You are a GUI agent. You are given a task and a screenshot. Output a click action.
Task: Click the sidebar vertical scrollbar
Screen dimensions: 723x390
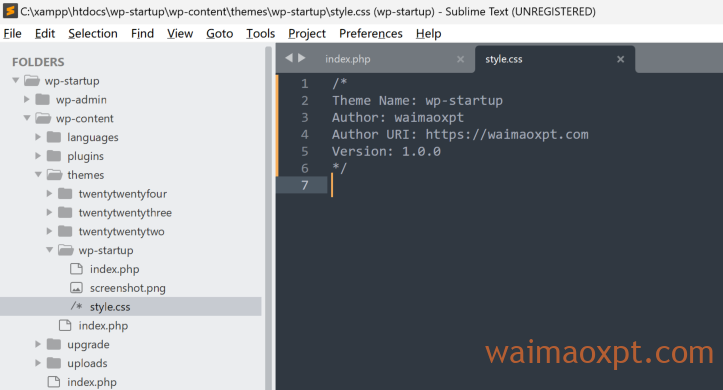pyautogui.click(x=269, y=217)
